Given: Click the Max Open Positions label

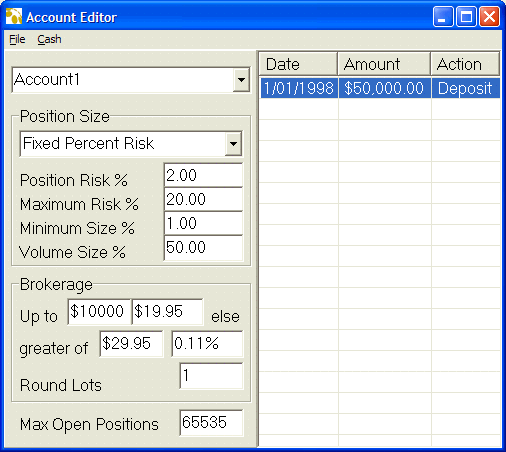Looking at the screenshot, I should coord(89,424).
